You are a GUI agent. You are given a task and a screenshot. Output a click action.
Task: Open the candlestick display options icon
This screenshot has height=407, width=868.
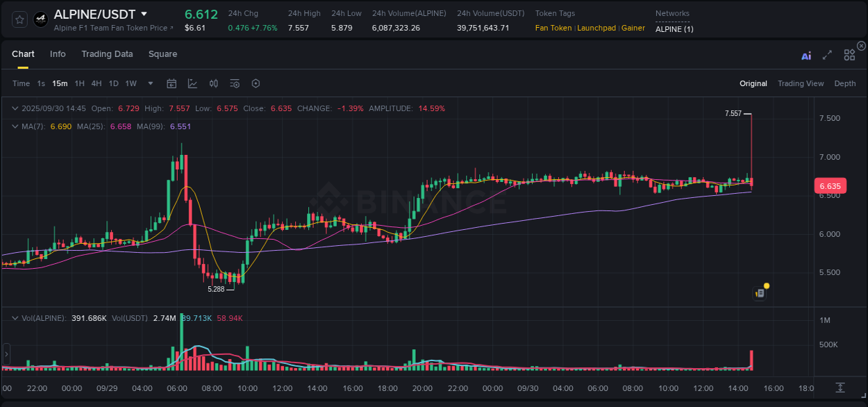[214, 83]
